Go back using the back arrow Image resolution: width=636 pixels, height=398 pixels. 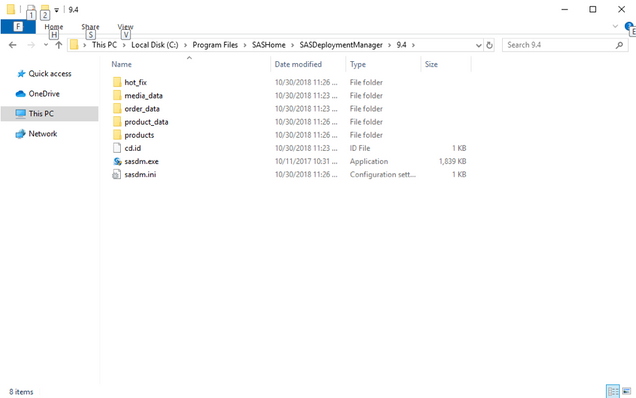click(x=13, y=45)
